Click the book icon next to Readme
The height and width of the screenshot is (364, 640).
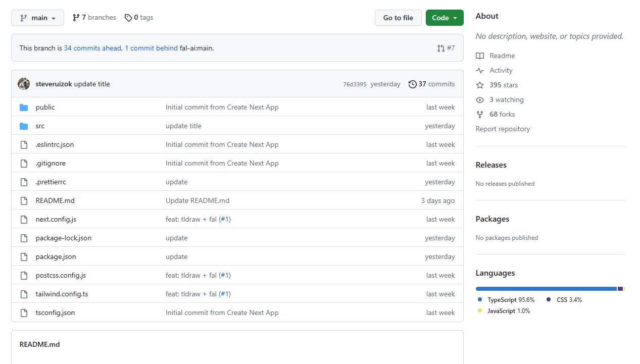pyautogui.click(x=480, y=56)
